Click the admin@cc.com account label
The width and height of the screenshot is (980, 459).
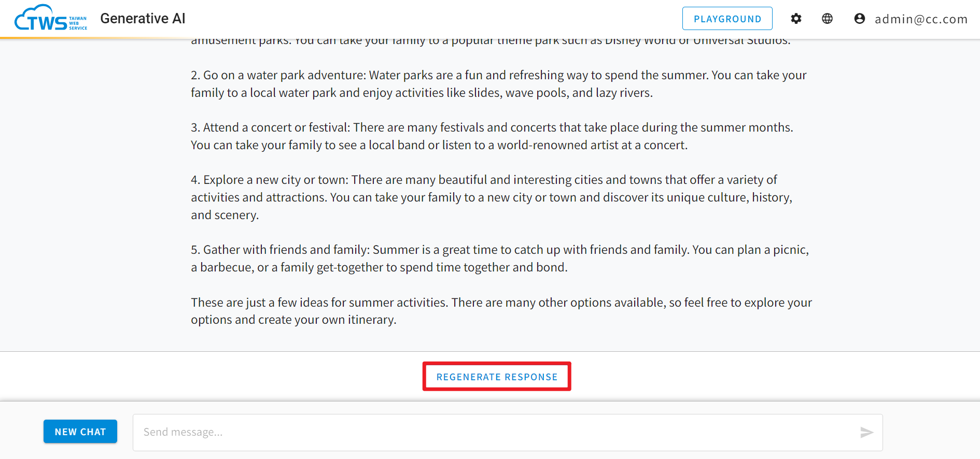tap(921, 19)
